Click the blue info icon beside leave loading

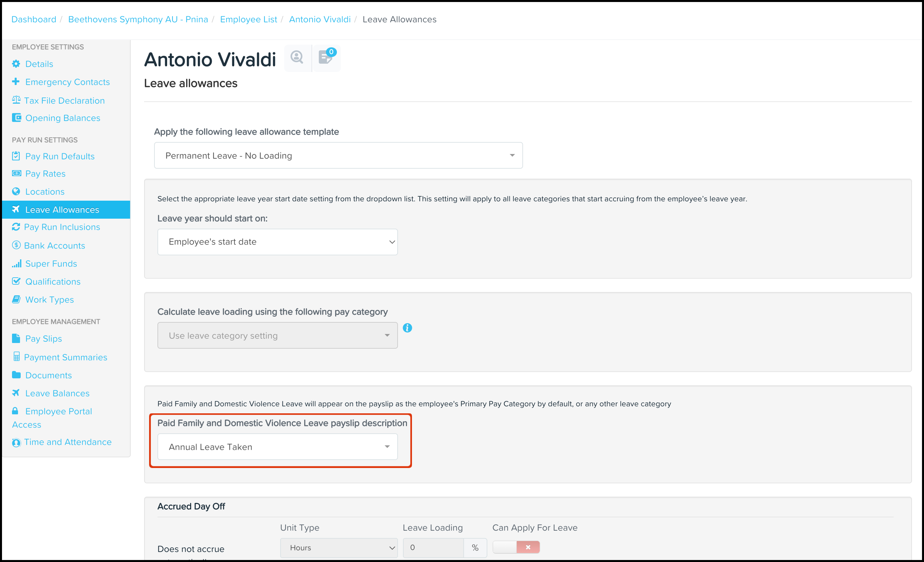pyautogui.click(x=407, y=328)
